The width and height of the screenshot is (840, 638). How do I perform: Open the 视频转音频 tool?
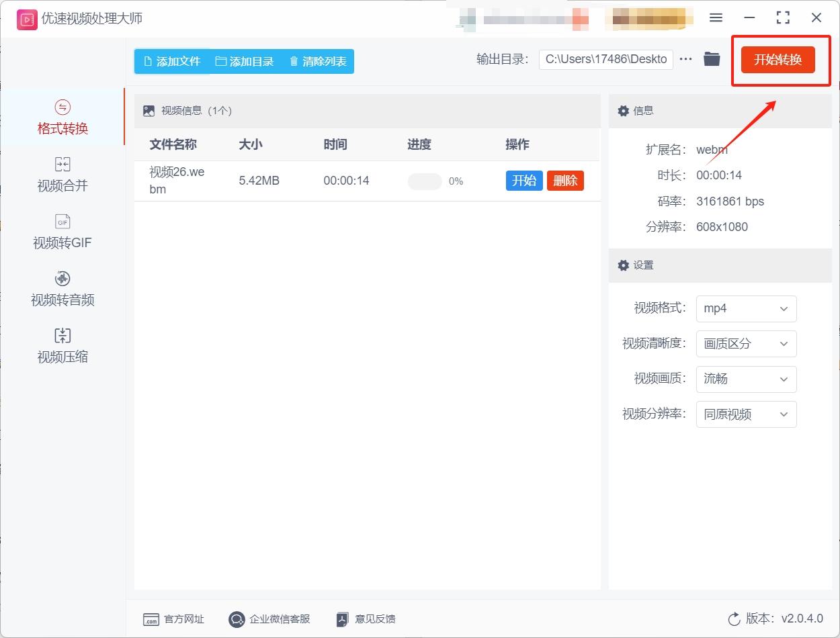pos(62,288)
